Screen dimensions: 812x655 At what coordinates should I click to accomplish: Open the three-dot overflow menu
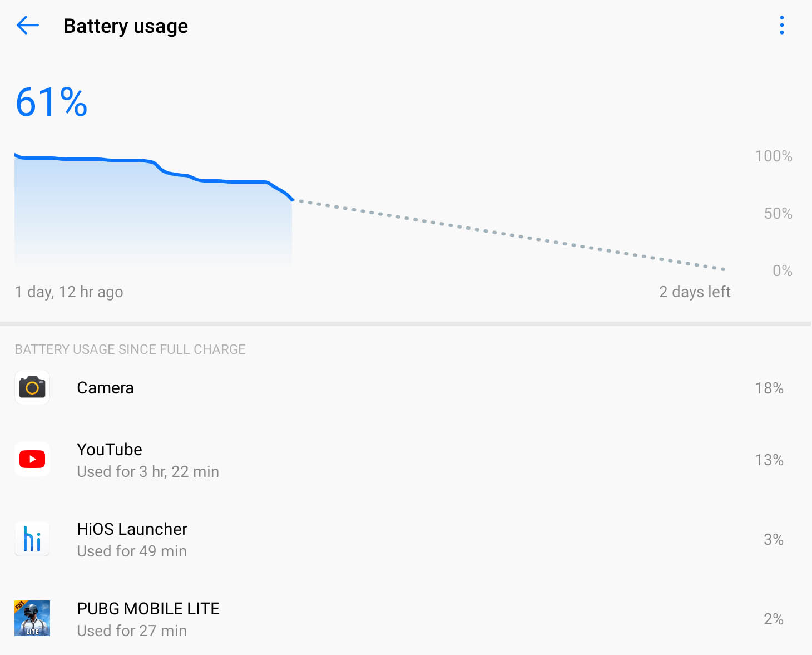point(781,26)
